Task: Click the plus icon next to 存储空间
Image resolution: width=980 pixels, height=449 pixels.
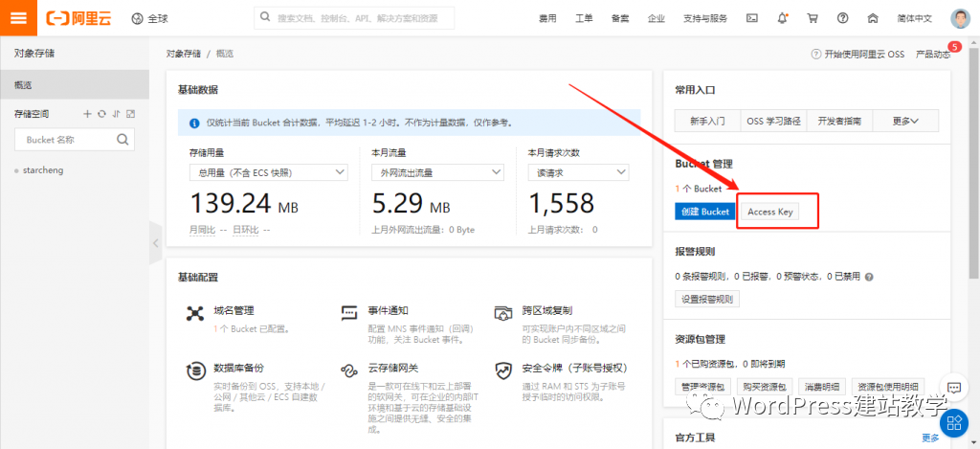Action: click(87, 114)
